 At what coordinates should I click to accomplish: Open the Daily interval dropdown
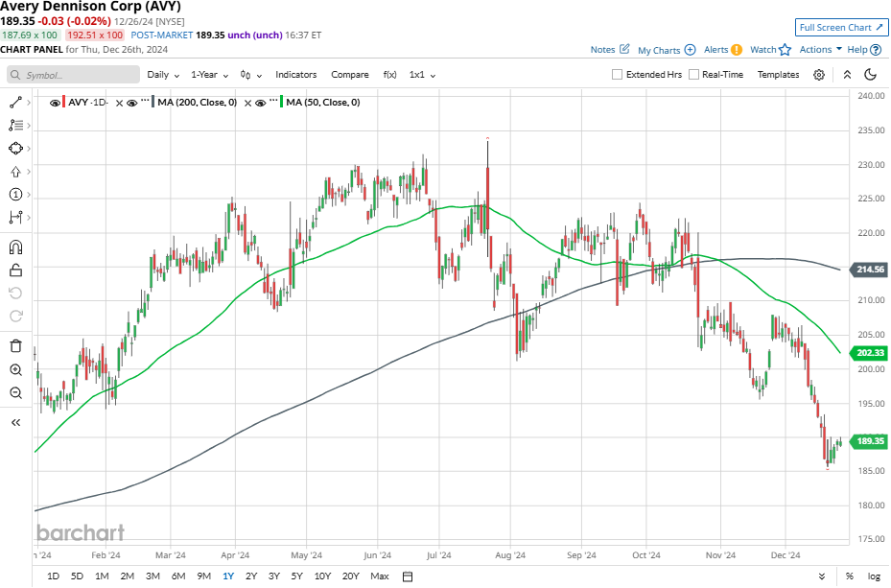click(x=163, y=75)
